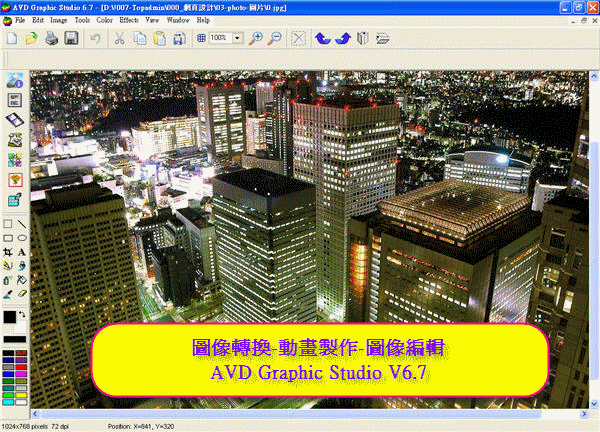Select the Line drawing tool
This screenshot has height=432, width=600.
(x=22, y=225)
